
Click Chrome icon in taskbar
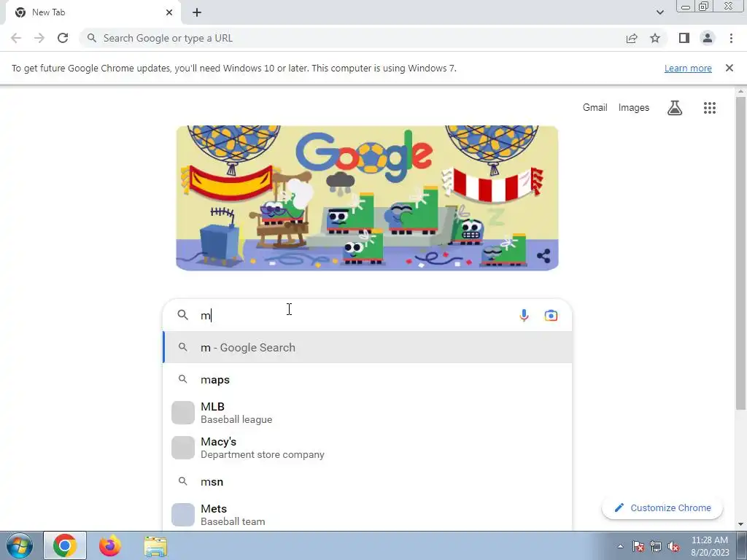(65, 545)
